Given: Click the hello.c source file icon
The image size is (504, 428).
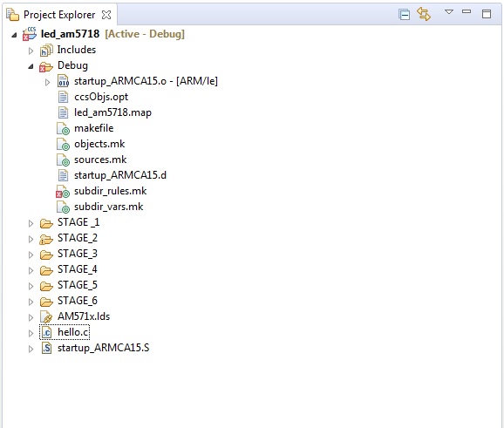Looking at the screenshot, I should point(46,332).
